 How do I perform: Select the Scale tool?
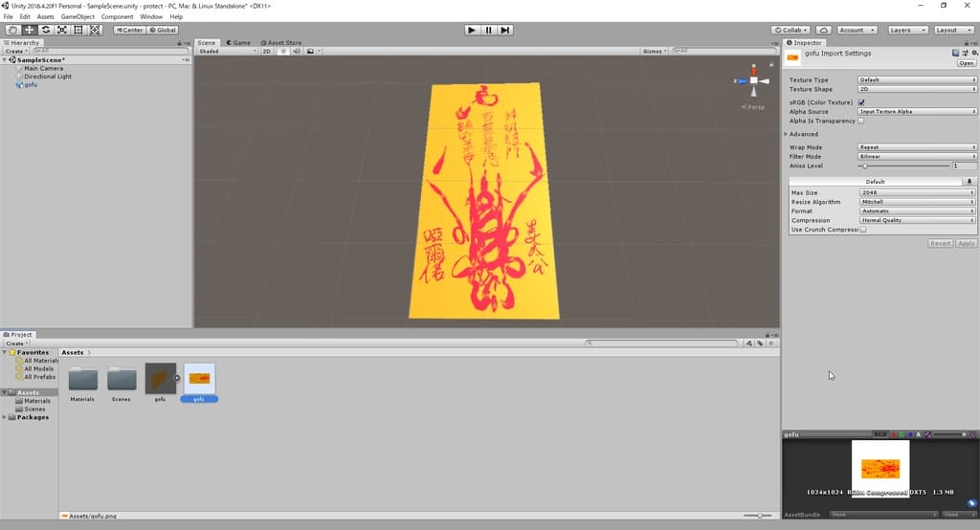click(x=62, y=30)
